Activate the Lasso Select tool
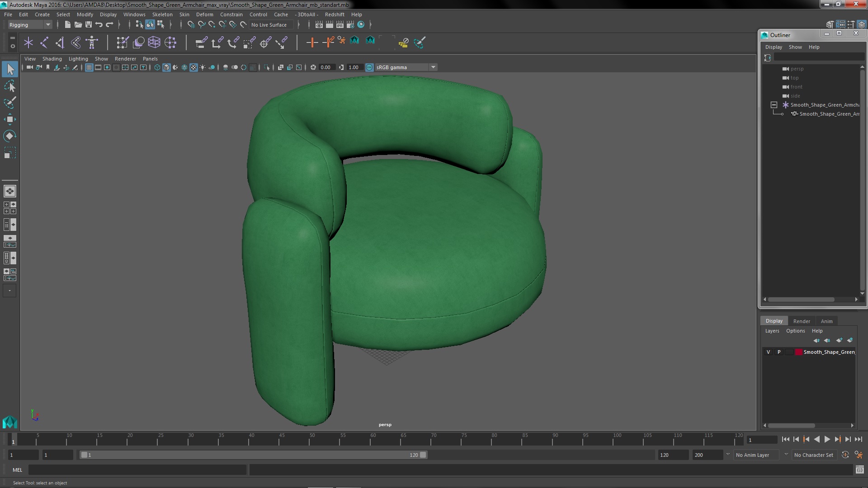 point(10,86)
